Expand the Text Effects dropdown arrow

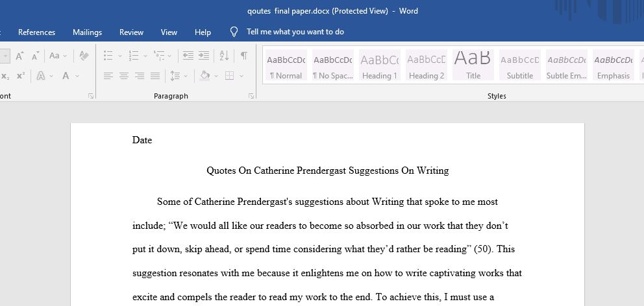point(51,76)
